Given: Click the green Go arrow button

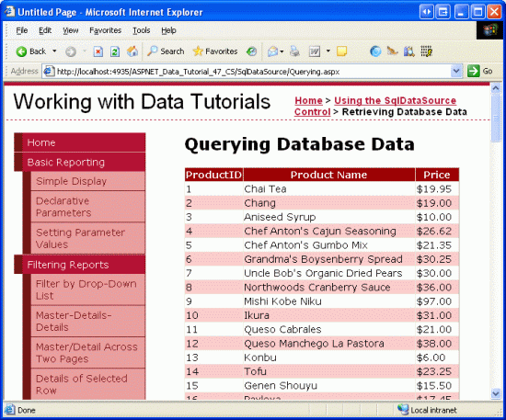Looking at the screenshot, I should point(473,71).
